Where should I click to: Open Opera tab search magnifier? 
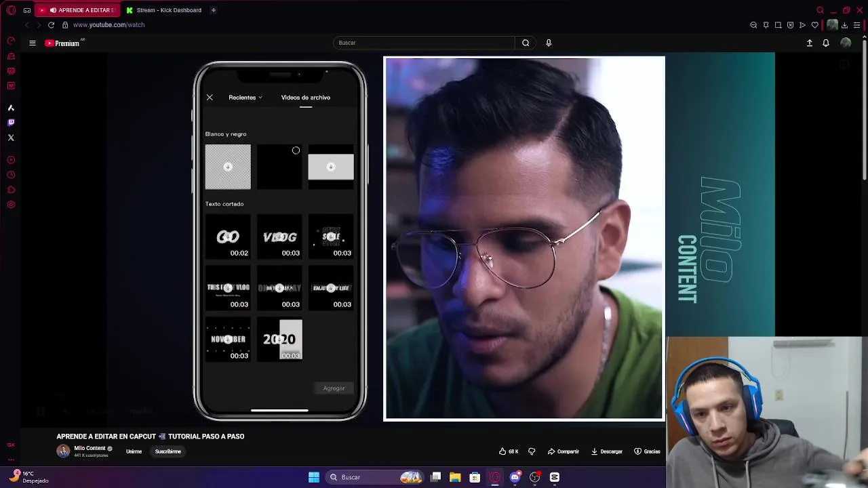coord(820,10)
